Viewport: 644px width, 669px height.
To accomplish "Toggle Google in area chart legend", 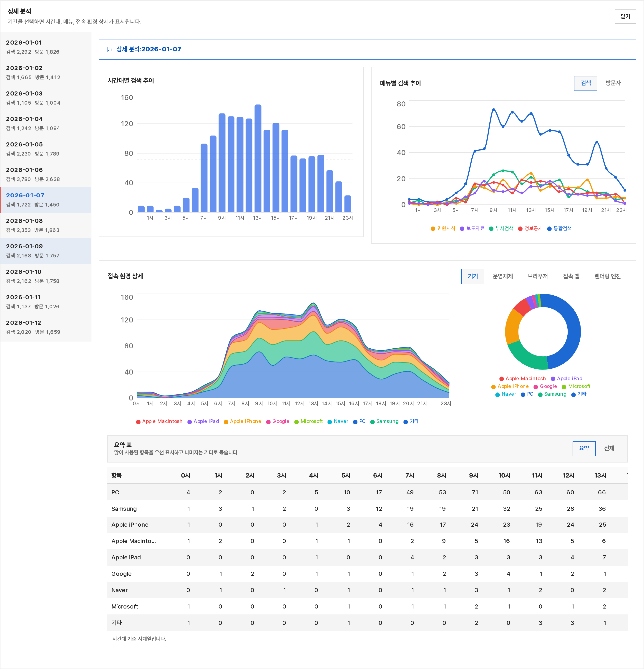I will click(277, 422).
